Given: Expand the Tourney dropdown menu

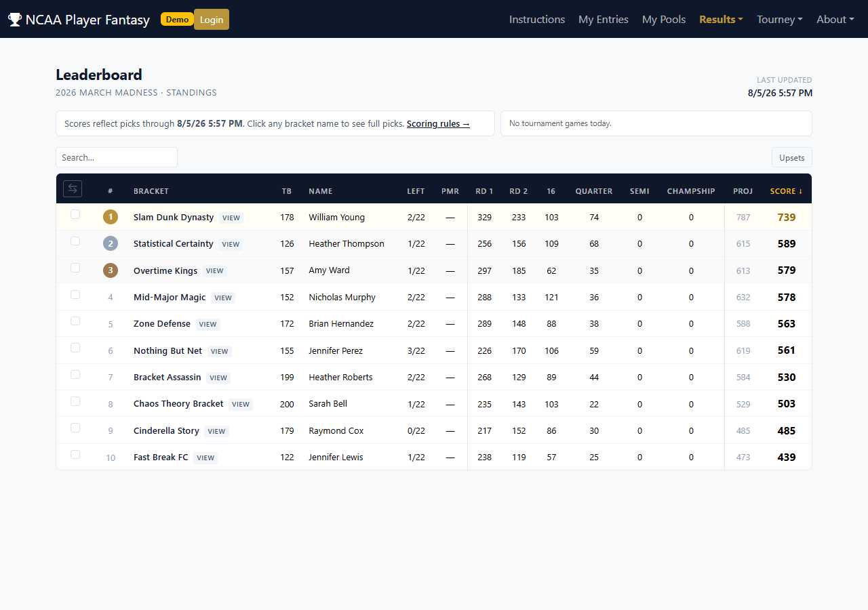Looking at the screenshot, I should (780, 20).
